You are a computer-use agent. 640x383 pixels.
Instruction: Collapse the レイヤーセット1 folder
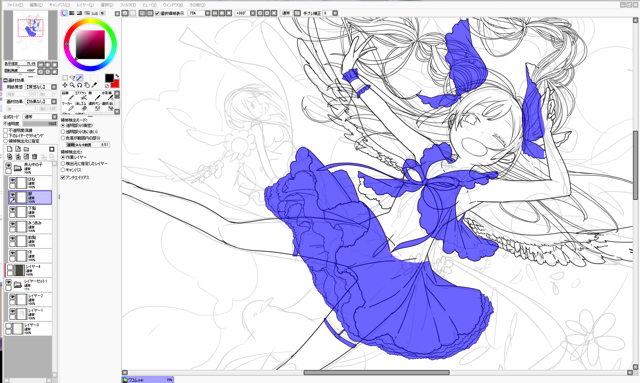point(18,284)
